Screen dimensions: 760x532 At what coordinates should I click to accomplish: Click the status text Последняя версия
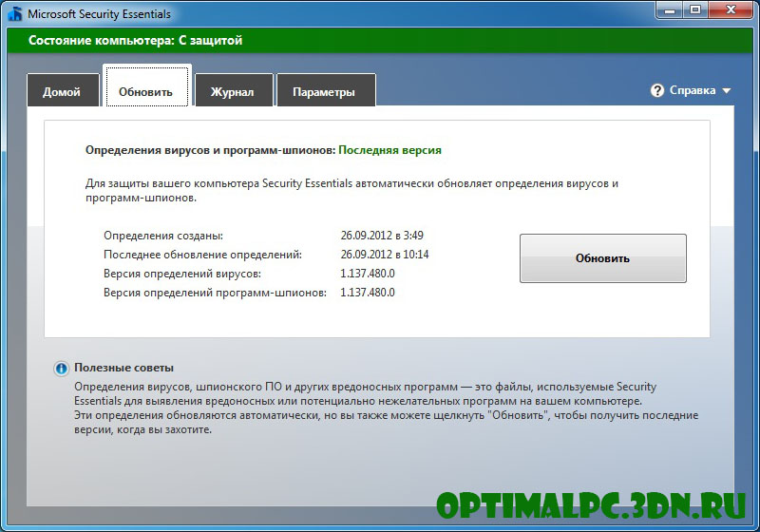pyautogui.click(x=389, y=150)
